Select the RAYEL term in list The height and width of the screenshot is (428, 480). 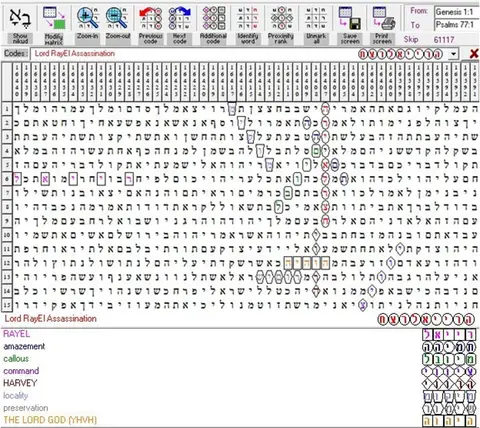click(x=16, y=334)
